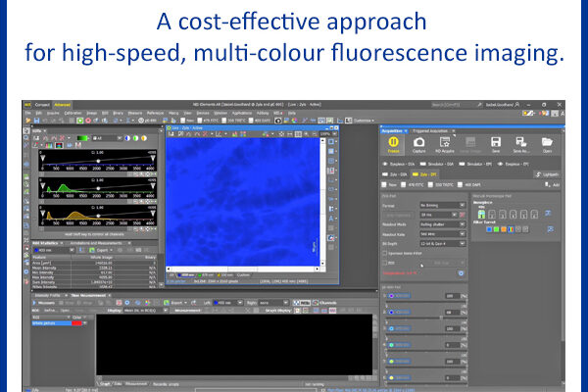The height and width of the screenshot is (392, 588).
Task: Click the Add optical configuration button
Action: (553, 184)
